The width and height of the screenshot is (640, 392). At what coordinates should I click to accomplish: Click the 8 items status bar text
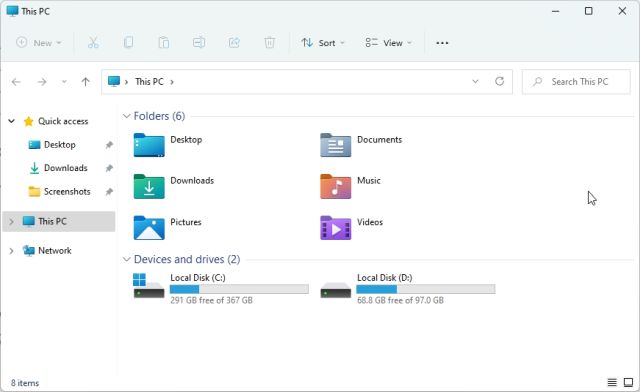(25, 383)
